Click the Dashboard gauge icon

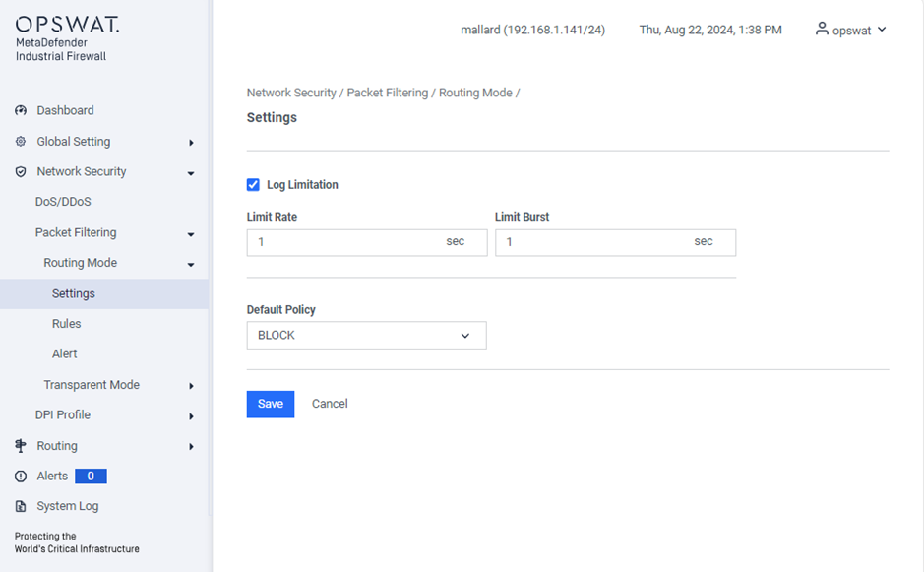coord(21,110)
